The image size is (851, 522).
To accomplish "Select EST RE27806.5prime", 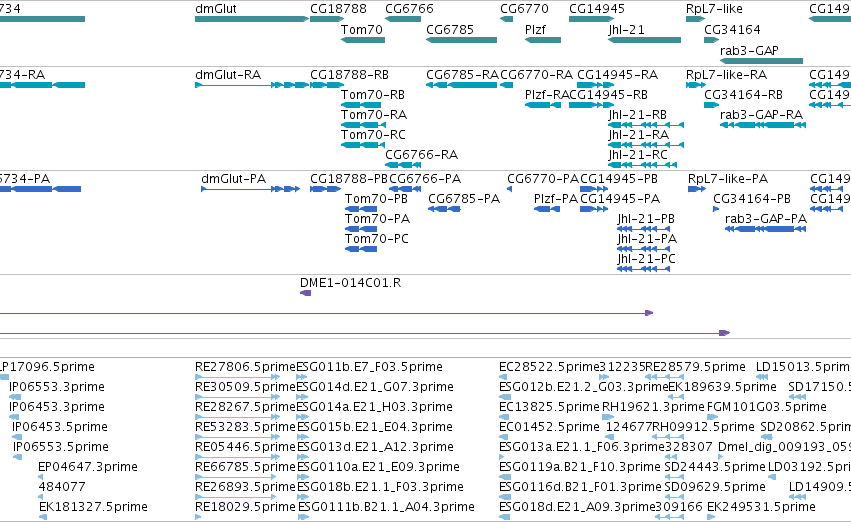I will (x=238, y=377).
